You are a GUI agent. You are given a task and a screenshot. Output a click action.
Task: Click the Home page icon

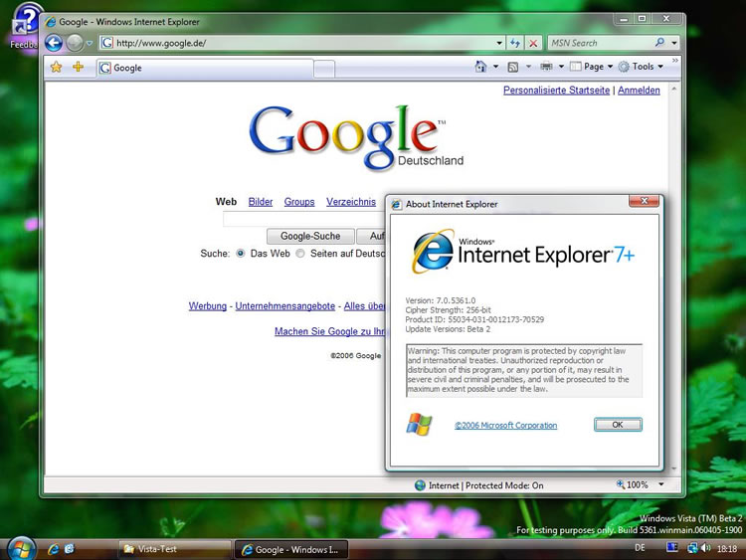481,66
